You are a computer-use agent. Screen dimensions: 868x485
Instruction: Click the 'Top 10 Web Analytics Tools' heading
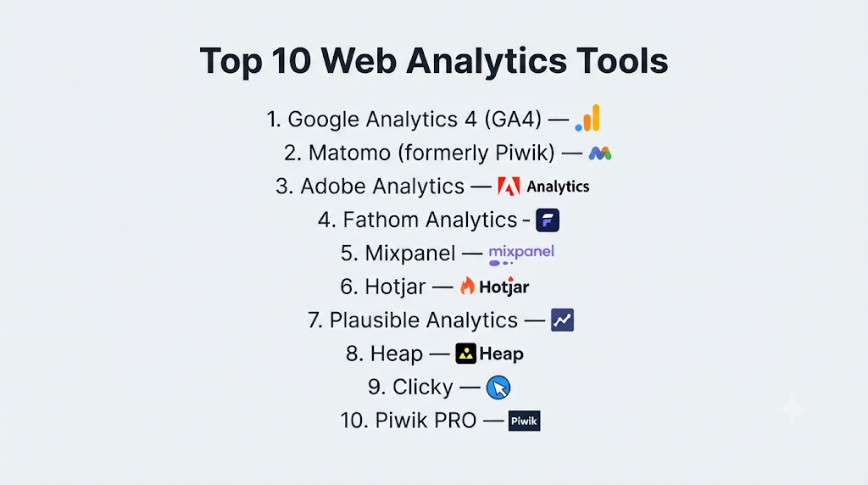[434, 60]
